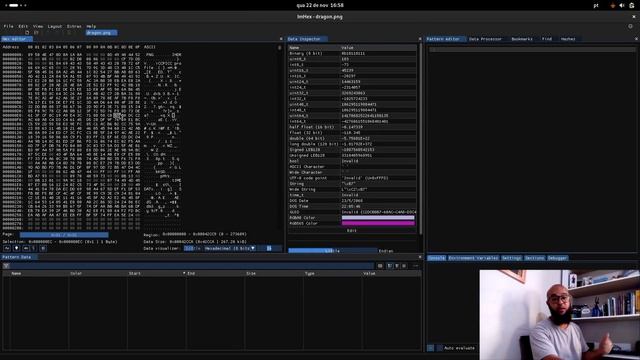
Task: Open the Pattern Data ellipsis options button
Action: 416,266
